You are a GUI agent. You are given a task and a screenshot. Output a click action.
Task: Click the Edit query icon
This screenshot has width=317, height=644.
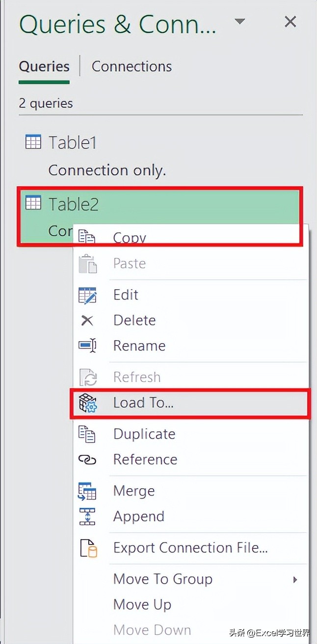87,295
